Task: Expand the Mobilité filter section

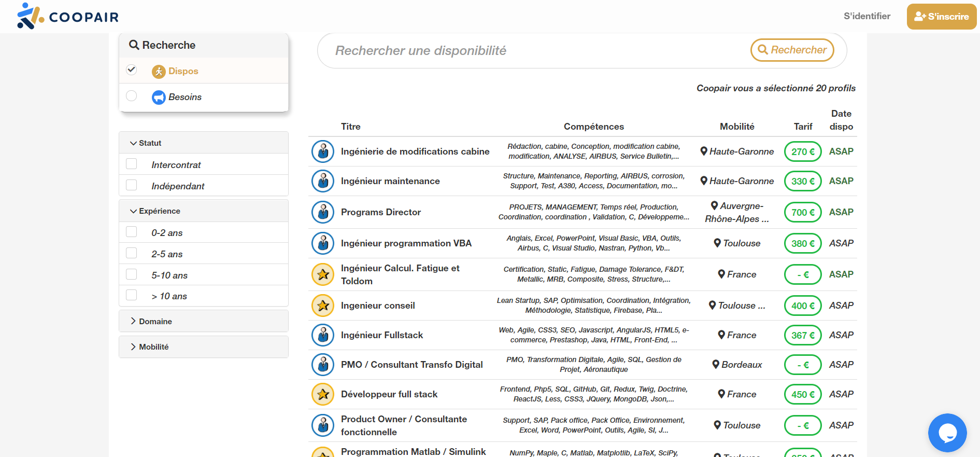Action: click(x=153, y=347)
